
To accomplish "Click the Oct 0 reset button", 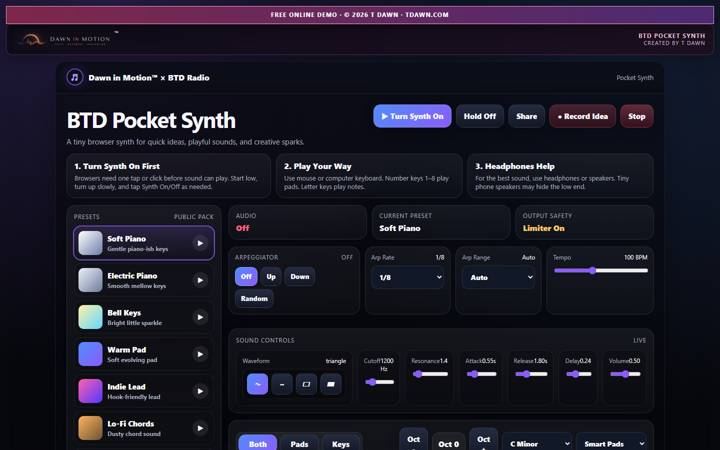I will (x=449, y=444).
